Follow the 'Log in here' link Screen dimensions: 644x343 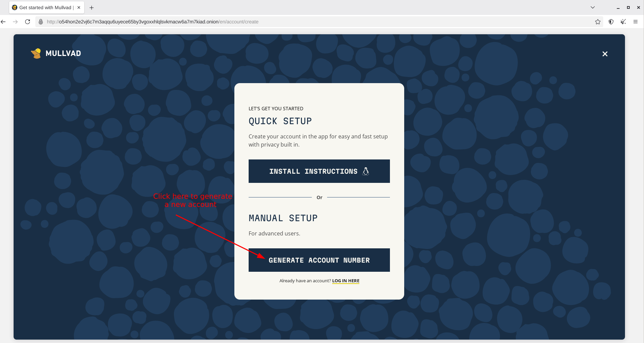point(345,281)
